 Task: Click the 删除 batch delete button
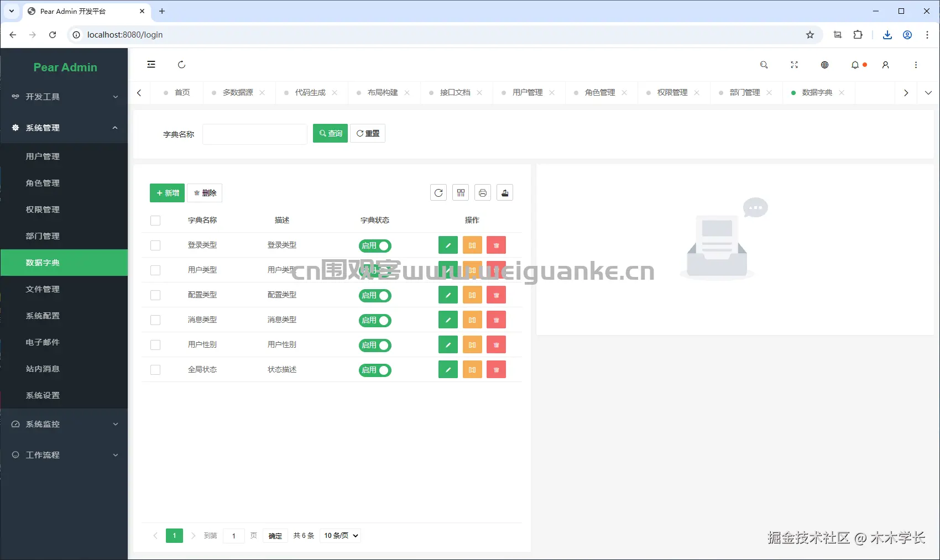tap(205, 193)
